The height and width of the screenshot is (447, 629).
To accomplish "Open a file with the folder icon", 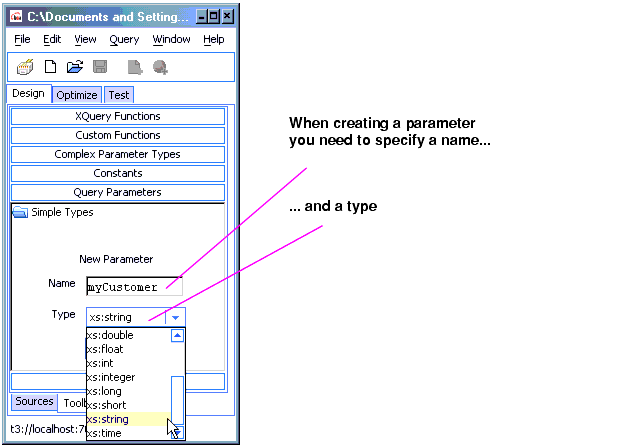I will coord(75,67).
